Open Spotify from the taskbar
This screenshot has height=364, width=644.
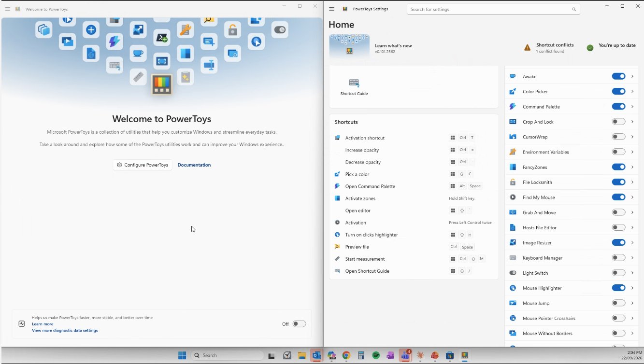point(376,355)
